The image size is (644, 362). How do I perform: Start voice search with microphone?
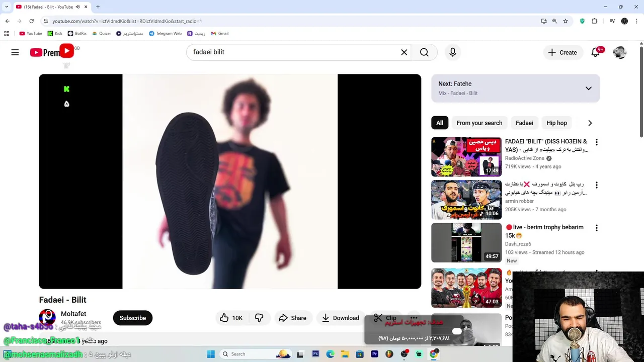click(453, 52)
